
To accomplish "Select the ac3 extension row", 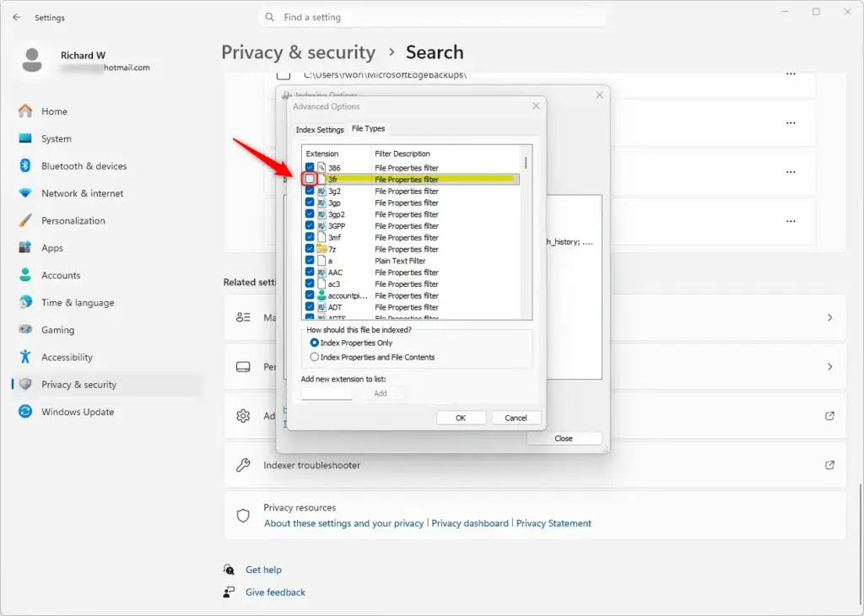I will point(411,284).
